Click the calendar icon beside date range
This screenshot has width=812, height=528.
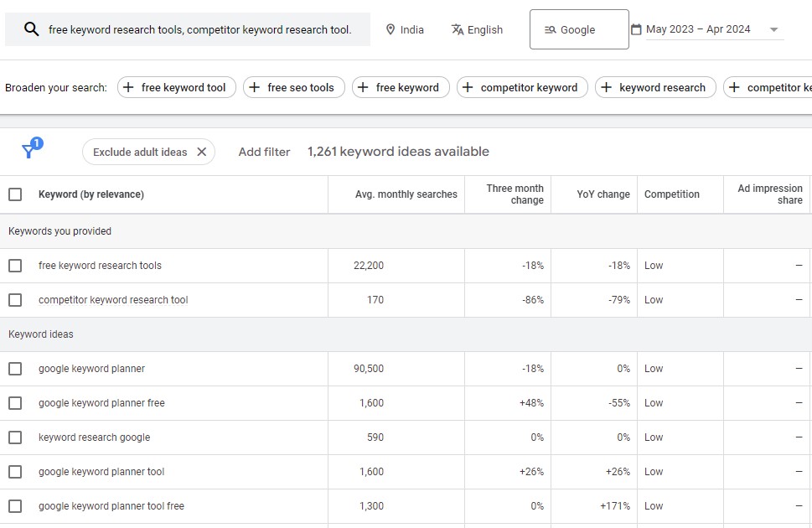click(636, 29)
